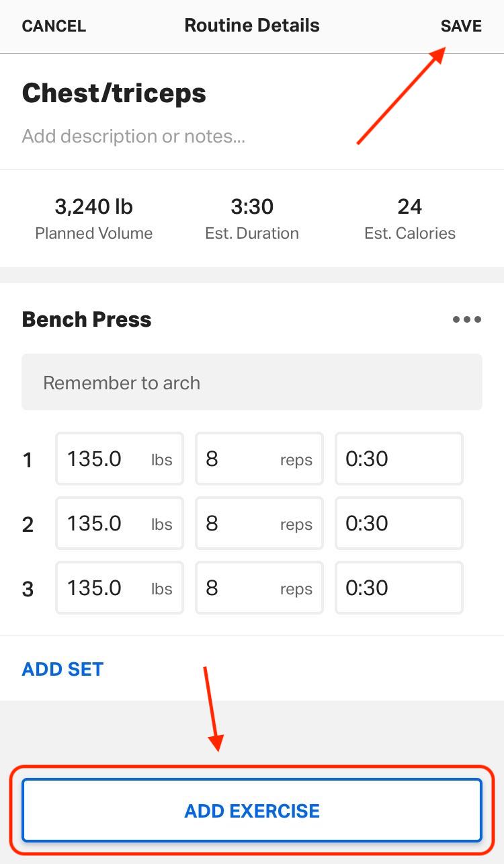Edit the reps for set 3

[x=259, y=588]
